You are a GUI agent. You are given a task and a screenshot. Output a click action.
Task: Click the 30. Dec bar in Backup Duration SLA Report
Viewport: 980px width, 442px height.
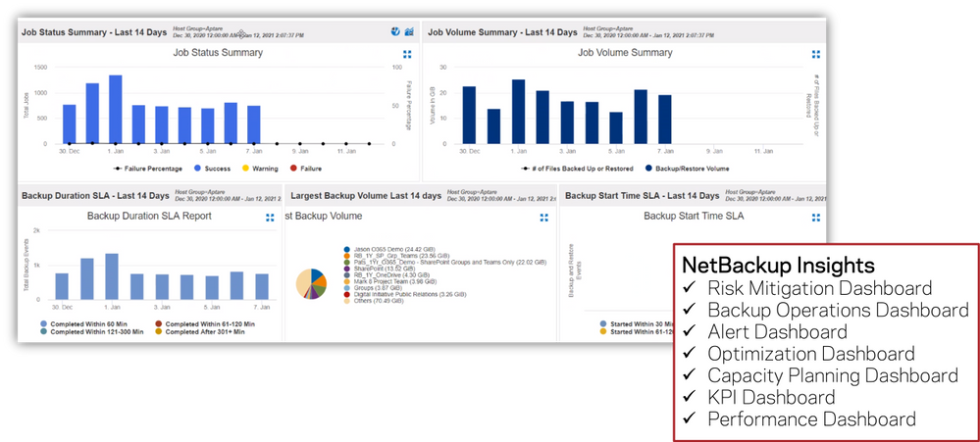(x=62, y=286)
